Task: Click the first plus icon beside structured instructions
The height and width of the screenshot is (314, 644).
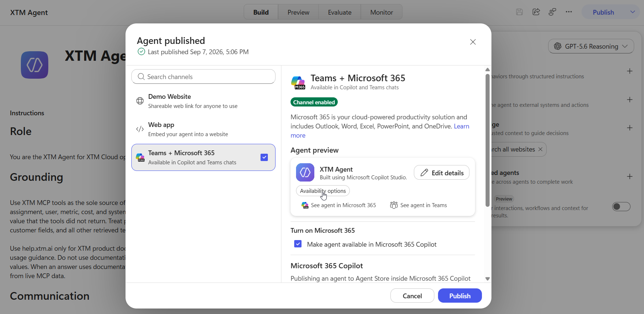Action: (x=630, y=71)
